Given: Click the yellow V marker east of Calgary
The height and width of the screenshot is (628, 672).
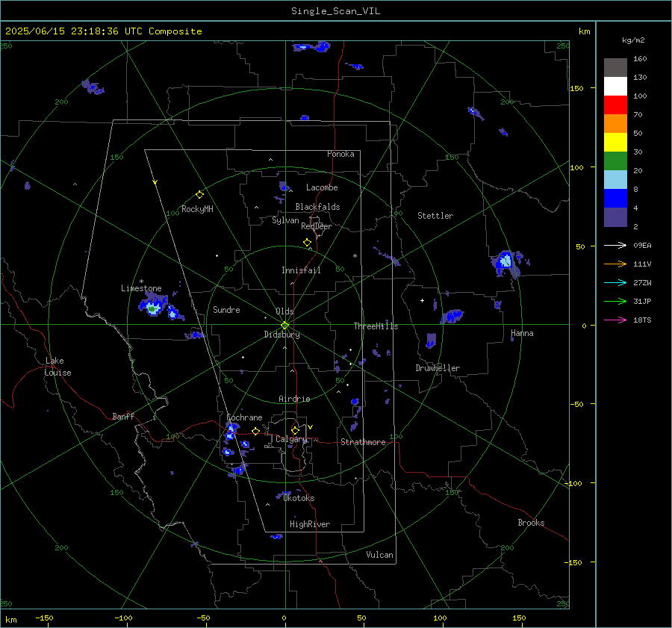Looking at the screenshot, I should 310,427.
